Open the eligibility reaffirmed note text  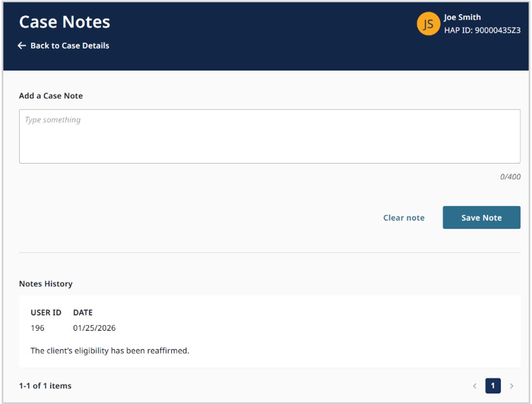[x=110, y=351]
